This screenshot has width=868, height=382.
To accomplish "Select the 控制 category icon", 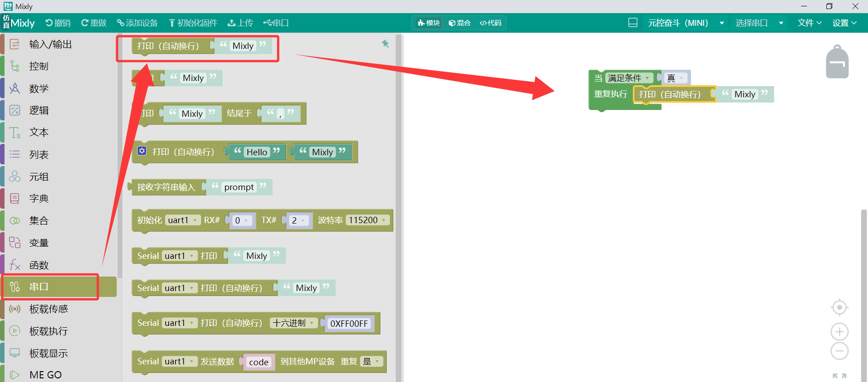I will pyautogui.click(x=15, y=66).
